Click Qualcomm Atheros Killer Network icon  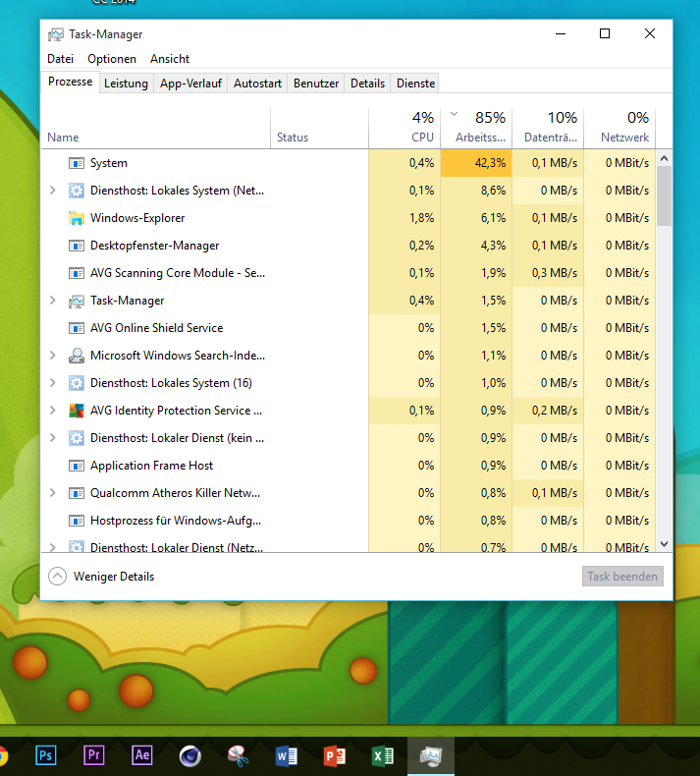click(77, 493)
